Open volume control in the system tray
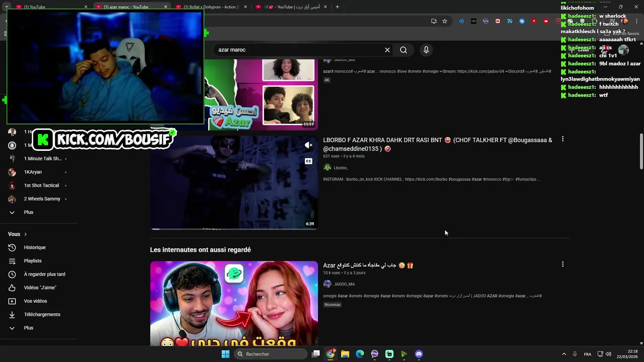 click(x=608, y=354)
